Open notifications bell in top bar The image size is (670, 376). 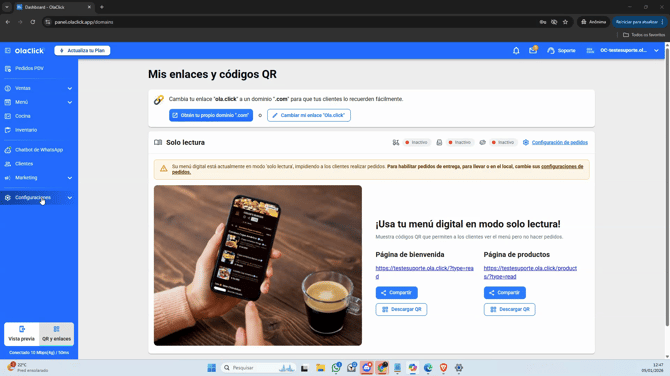pyautogui.click(x=516, y=50)
